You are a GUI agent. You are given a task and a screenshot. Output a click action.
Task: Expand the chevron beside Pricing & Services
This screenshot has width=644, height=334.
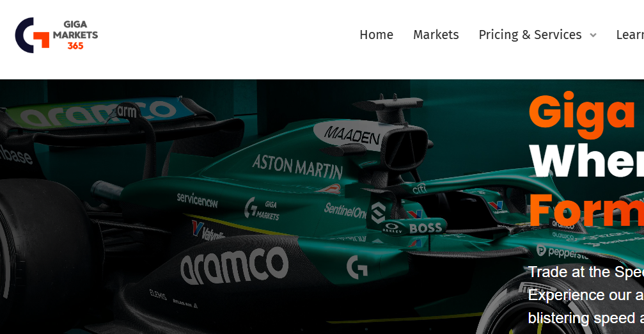[x=593, y=35]
